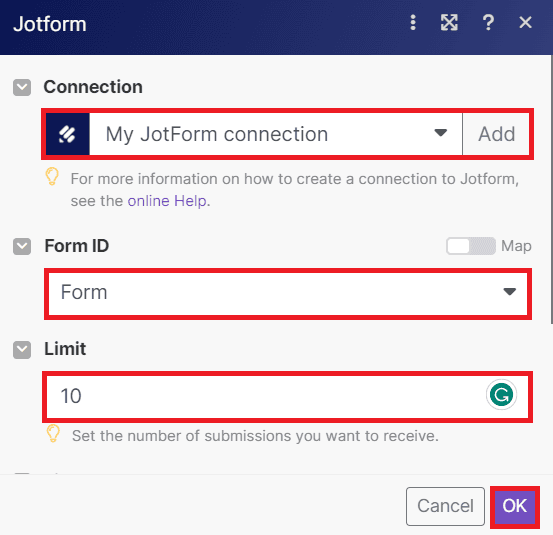The width and height of the screenshot is (553, 535).
Task: Click lightbulb hint icon under Limit
Action: [53, 433]
